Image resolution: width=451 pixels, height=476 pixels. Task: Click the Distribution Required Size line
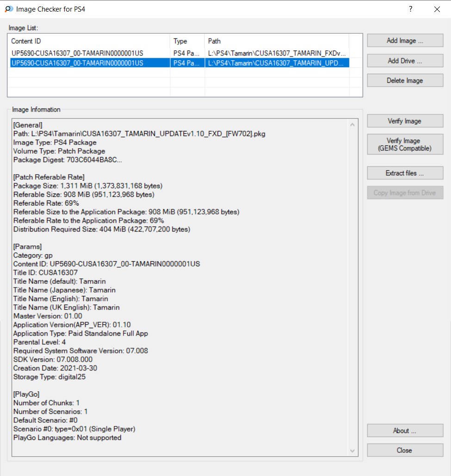102,229
